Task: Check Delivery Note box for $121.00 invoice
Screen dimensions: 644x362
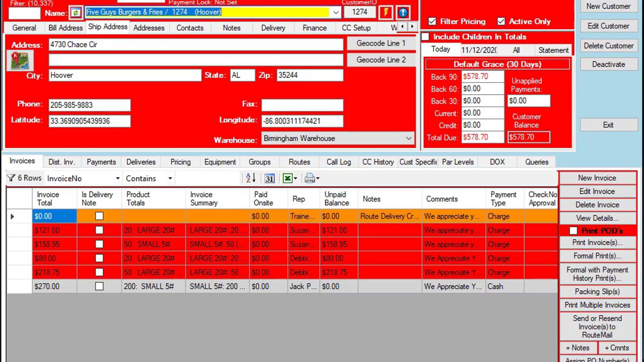Action: point(99,230)
